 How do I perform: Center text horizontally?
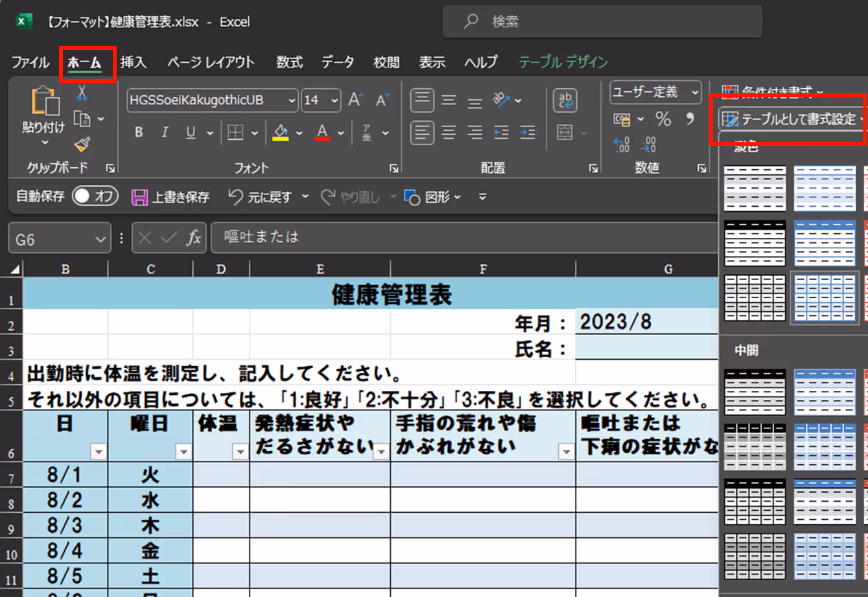tap(449, 133)
